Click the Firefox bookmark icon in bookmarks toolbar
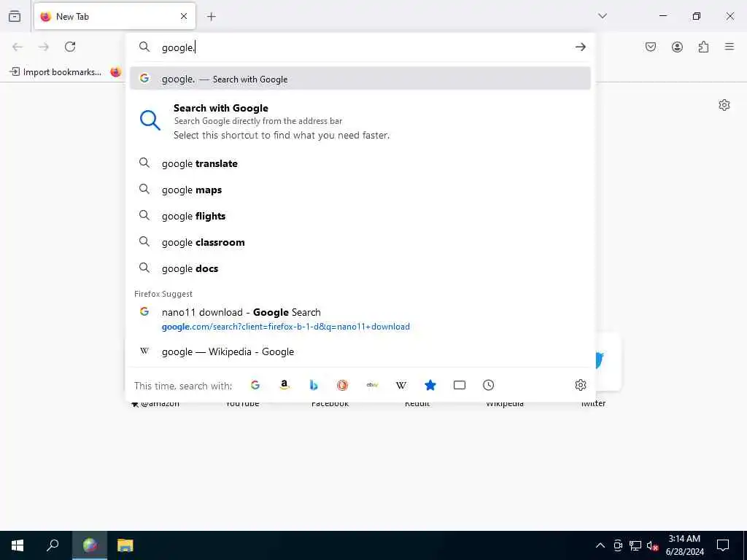Image resolution: width=747 pixels, height=560 pixels. click(x=116, y=72)
